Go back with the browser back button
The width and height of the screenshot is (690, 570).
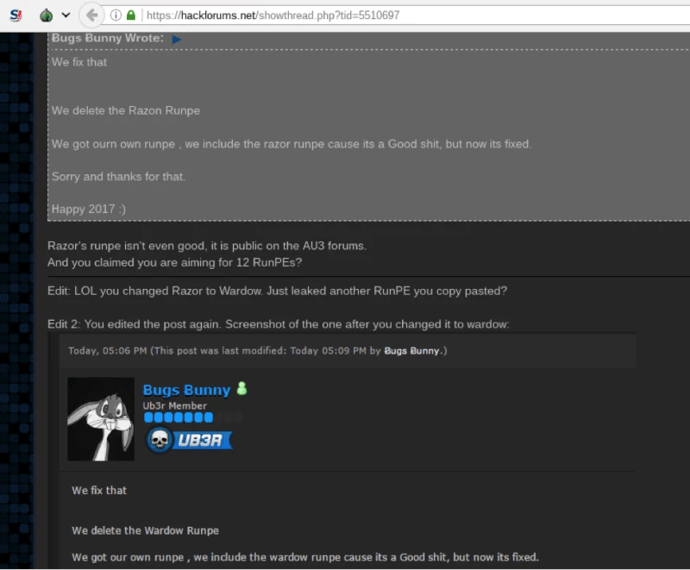[92, 15]
